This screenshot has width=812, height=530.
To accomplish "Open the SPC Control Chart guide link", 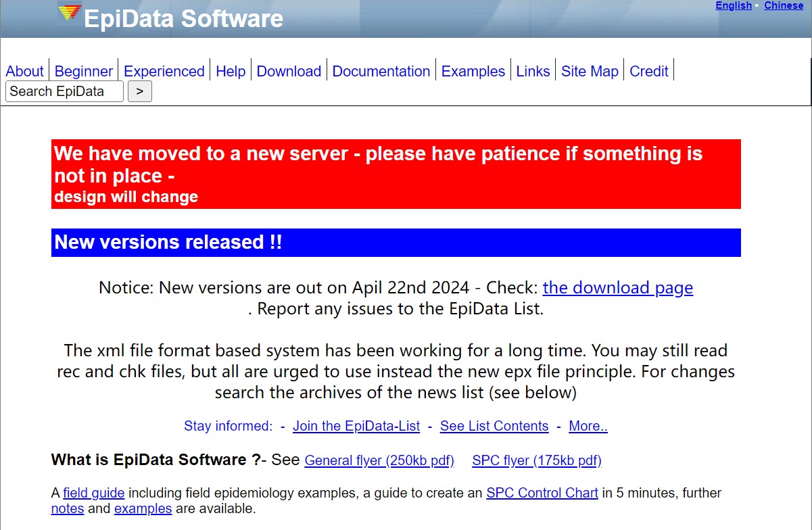I will point(542,493).
